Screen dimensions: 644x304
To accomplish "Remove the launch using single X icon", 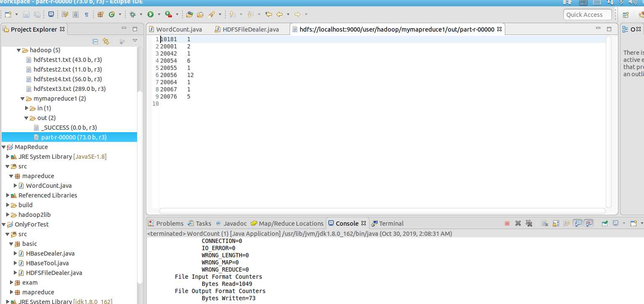I will coord(518,224).
